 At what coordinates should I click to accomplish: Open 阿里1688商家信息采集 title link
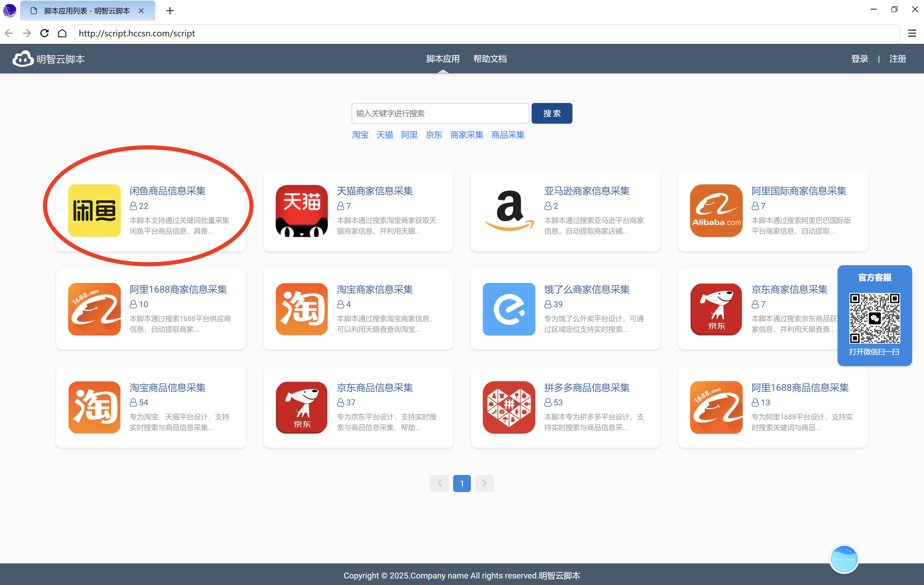(178, 289)
